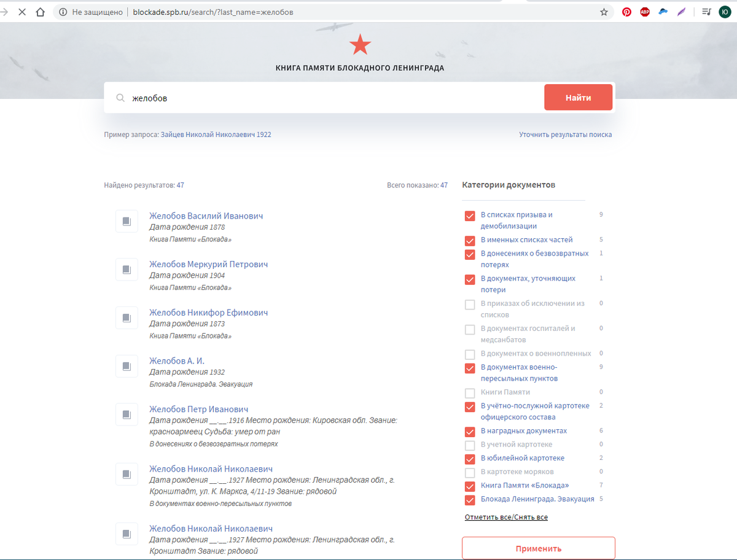Viewport: 737px width, 560px height.
Task: Open the Pinterest browser extension
Action: (626, 12)
